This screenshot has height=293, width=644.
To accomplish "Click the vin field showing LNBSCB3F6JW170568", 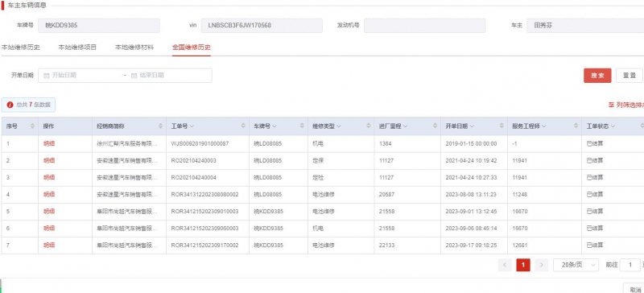I will [262, 26].
